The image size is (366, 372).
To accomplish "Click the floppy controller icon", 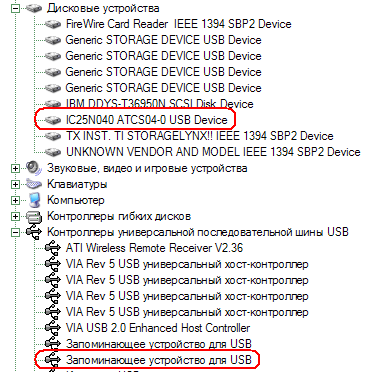I will [x=34, y=216].
